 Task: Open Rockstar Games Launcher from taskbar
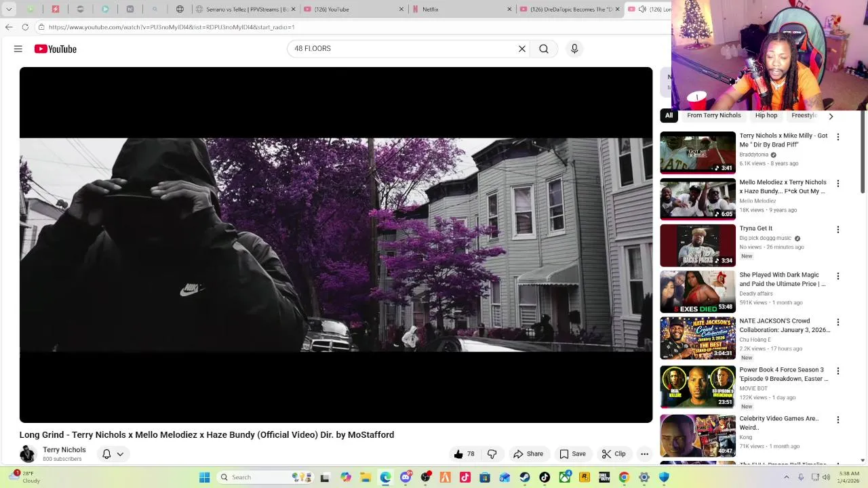[585, 477]
